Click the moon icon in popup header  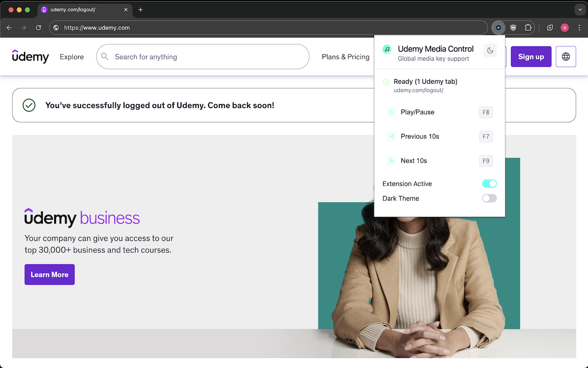pos(490,51)
